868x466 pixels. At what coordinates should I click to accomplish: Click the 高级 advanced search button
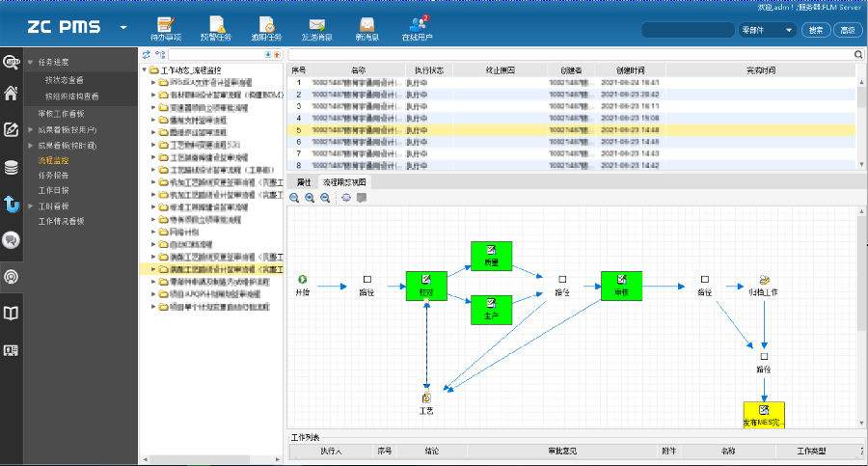(848, 30)
